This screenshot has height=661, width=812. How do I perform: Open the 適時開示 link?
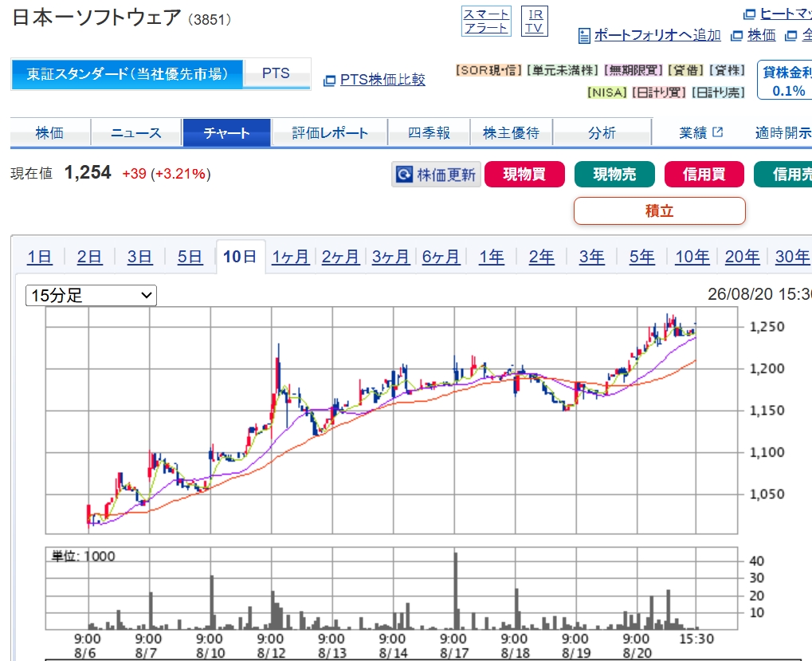click(x=783, y=133)
